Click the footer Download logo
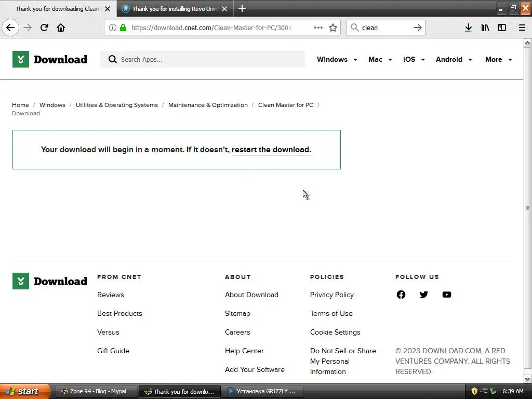The width and height of the screenshot is (532, 399). (50, 281)
